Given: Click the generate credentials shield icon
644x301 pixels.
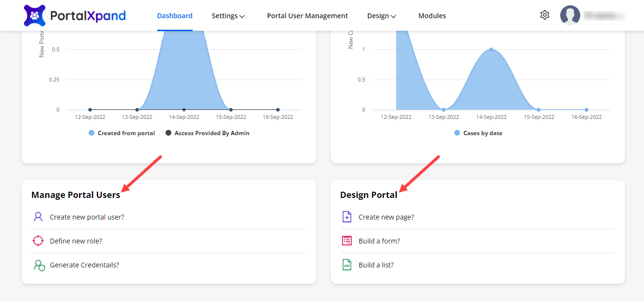Looking at the screenshot, I should tap(39, 265).
